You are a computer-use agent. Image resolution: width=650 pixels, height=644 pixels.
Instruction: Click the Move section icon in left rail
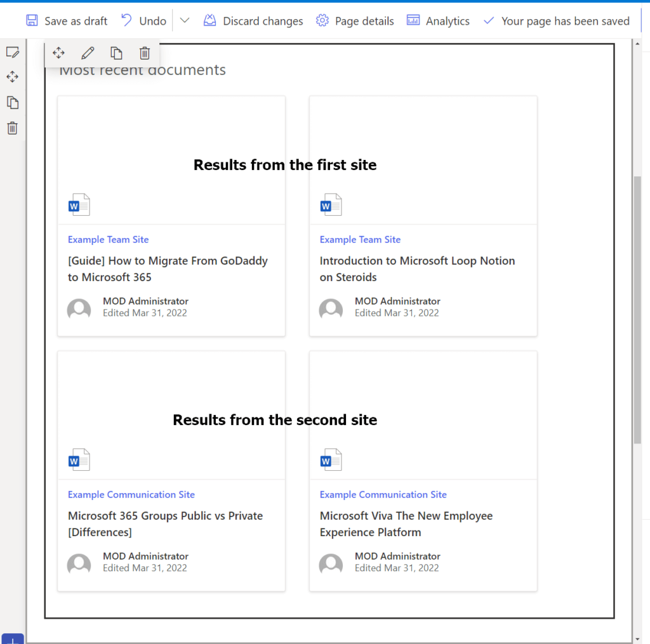pos(13,77)
